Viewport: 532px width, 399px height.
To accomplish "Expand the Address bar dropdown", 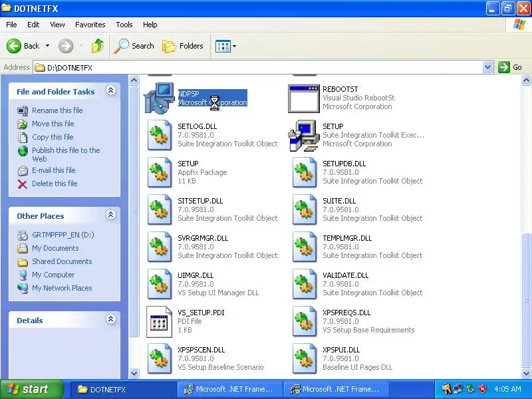I will [487, 67].
